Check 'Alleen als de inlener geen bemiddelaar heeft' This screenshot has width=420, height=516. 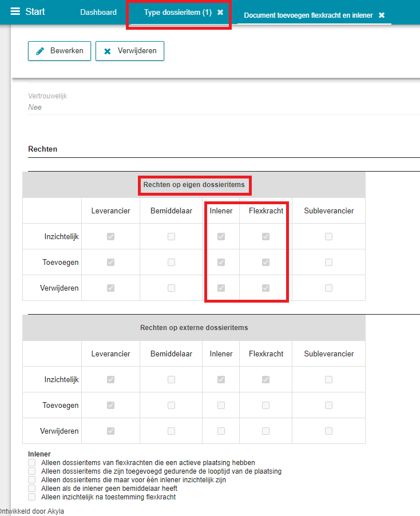coord(31,489)
